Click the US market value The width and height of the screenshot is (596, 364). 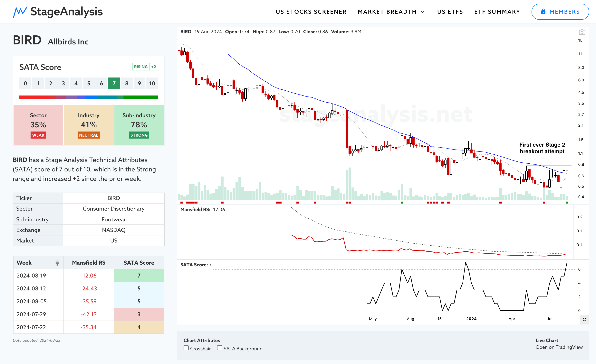coord(114,241)
